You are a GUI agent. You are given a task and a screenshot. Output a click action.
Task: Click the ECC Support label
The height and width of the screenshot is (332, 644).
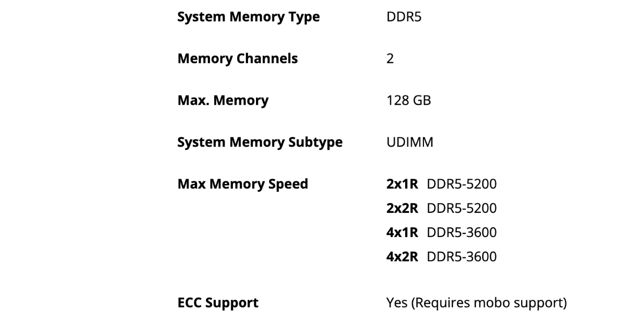[218, 303]
